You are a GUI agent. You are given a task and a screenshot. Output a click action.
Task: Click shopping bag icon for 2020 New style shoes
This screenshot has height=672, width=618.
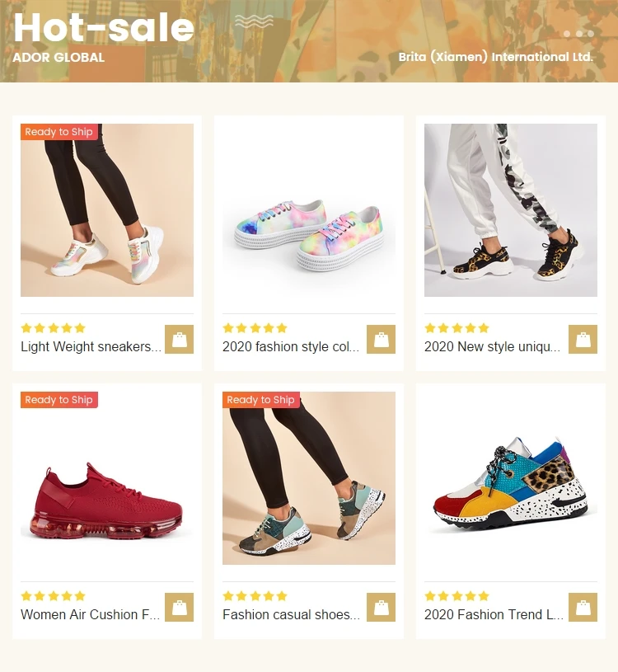click(583, 340)
